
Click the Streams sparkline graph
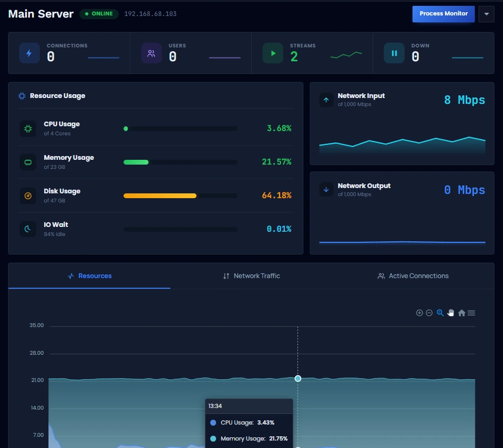[346, 55]
